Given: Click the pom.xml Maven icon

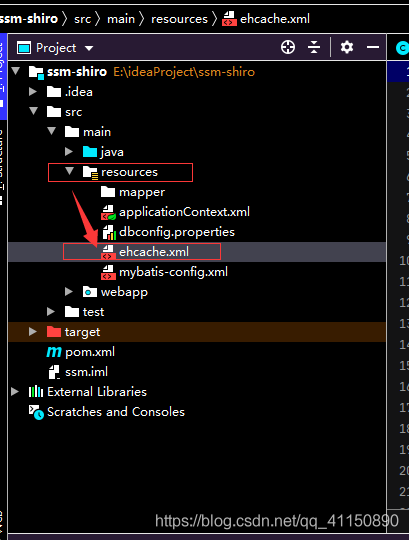Looking at the screenshot, I should [x=54, y=352].
